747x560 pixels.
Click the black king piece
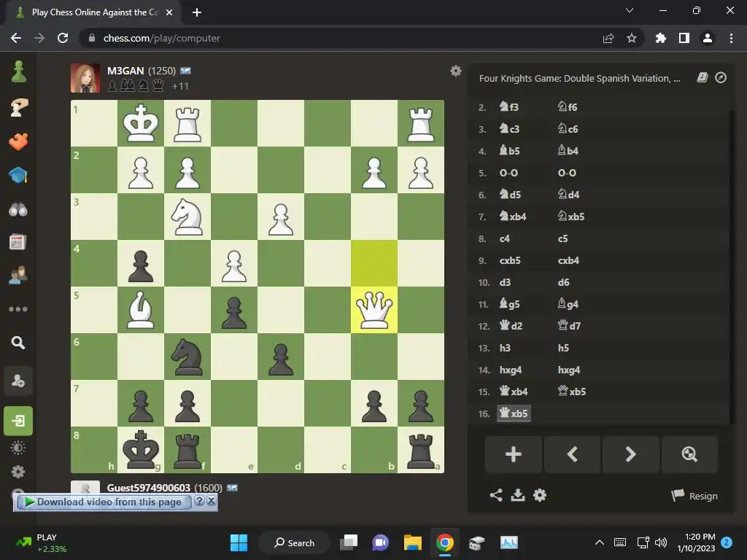(141, 450)
